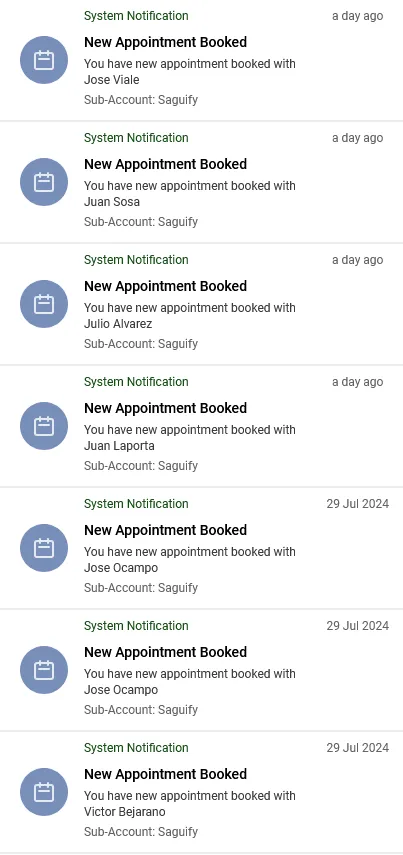Click the 29 Jul 2024 date on Victor Bejarano's notification
The image size is (403, 855).
[358, 748]
